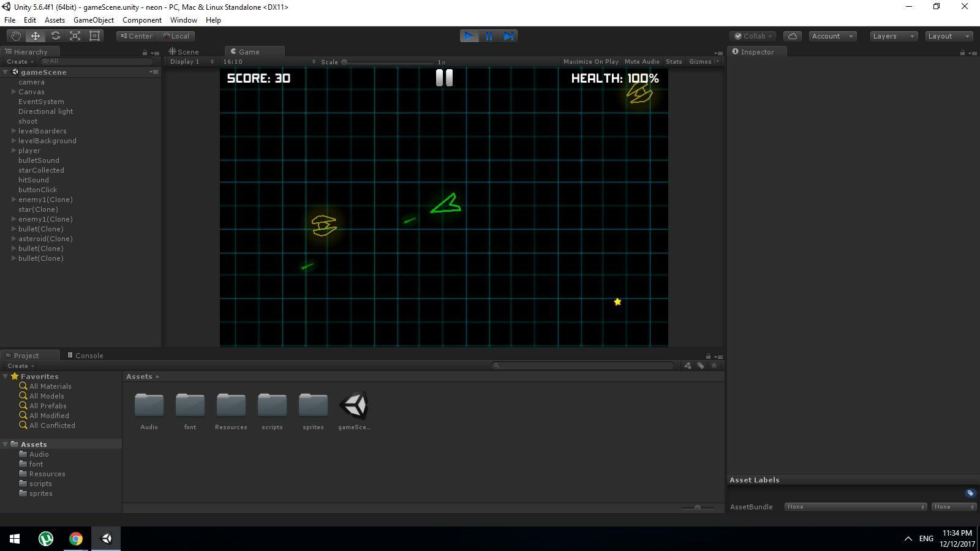This screenshot has height=551, width=980.
Task: Launch Google Chrome from the taskbar
Action: click(75, 538)
